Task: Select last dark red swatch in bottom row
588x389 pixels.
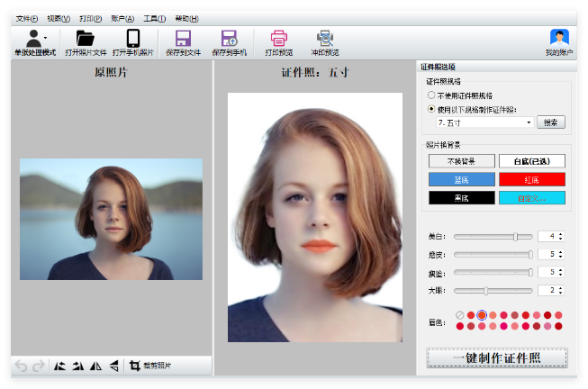Action: point(558,326)
